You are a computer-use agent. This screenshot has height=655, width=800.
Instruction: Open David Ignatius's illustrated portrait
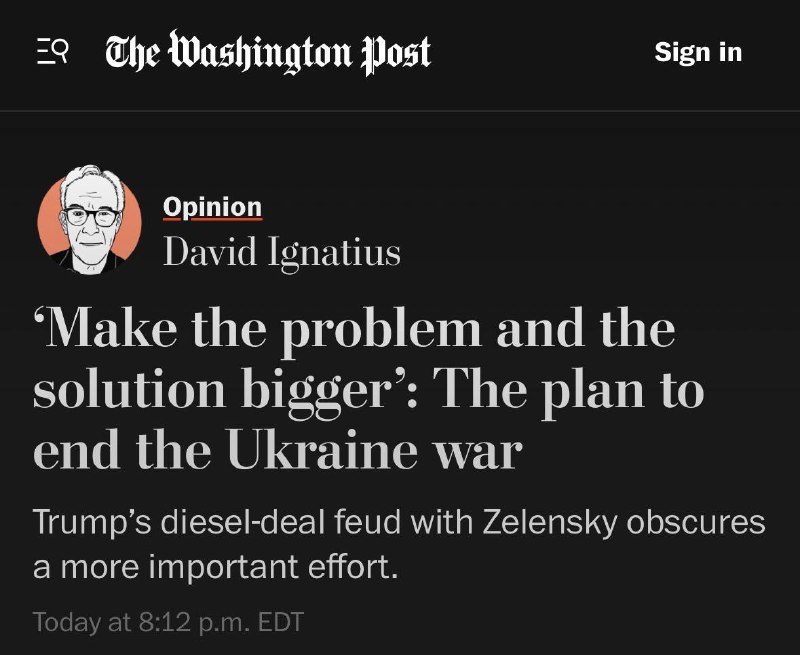(90, 219)
